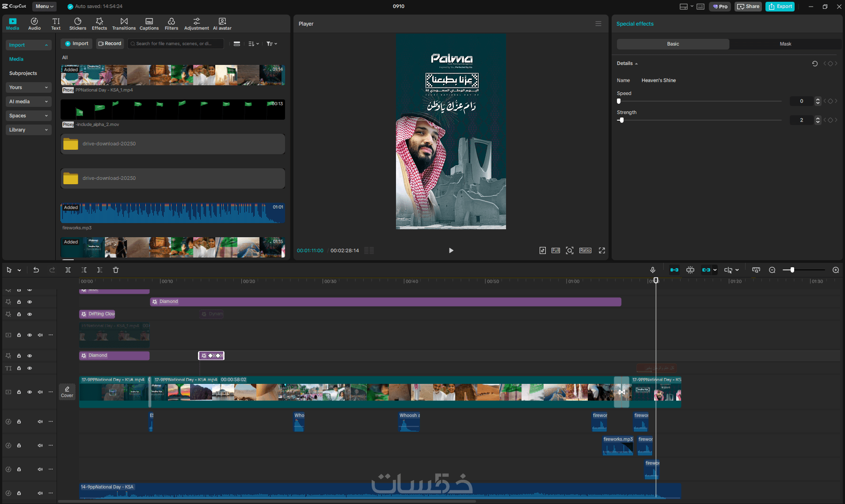Click the Full quality icon in player
Viewport: 845px width, 504px height.
pos(556,250)
